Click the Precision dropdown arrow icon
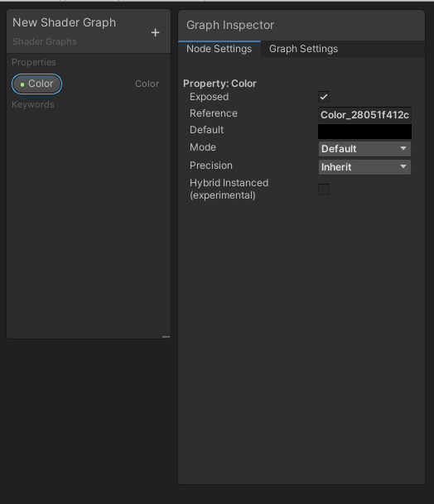 (403, 166)
